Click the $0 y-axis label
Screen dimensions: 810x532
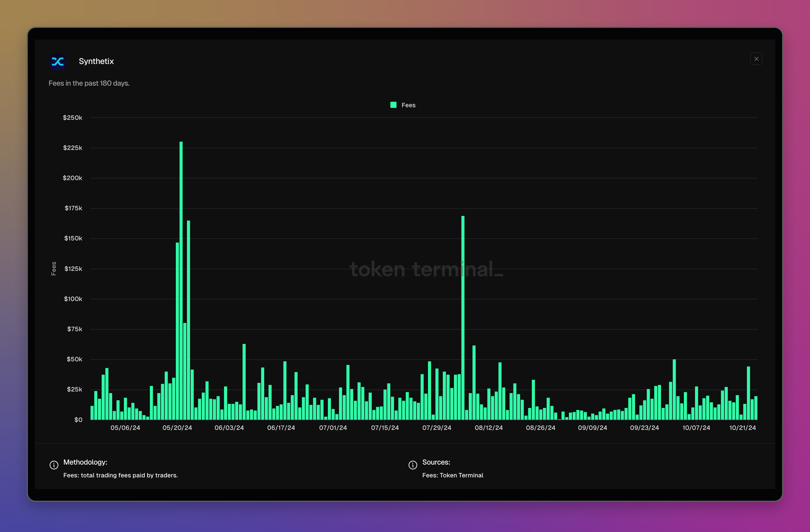tap(78, 420)
